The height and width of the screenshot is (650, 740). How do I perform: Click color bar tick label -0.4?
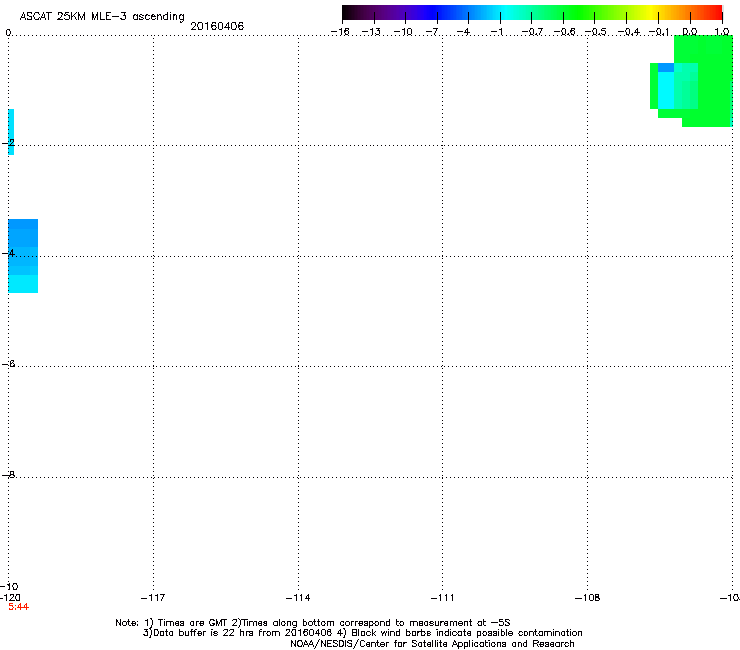[629, 32]
